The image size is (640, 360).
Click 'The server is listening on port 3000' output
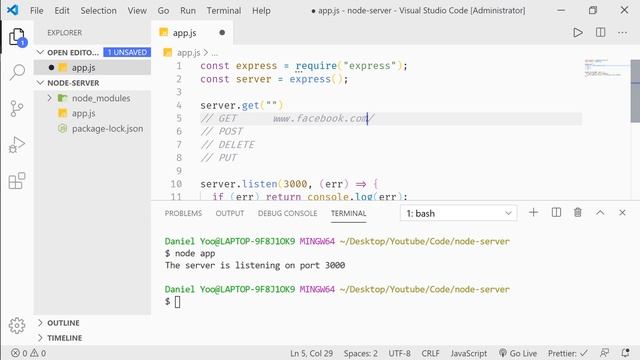[x=255, y=265]
